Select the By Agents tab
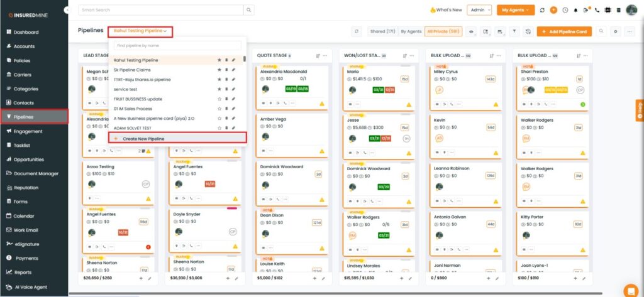644x297 pixels. pos(411,31)
